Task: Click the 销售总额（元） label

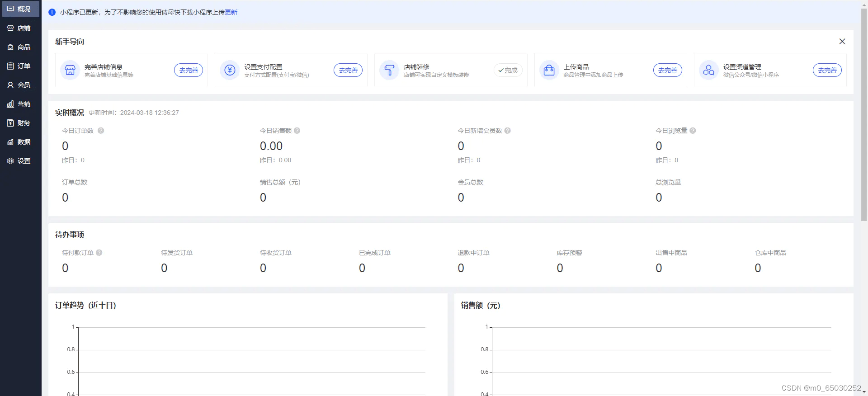Action: pyautogui.click(x=280, y=182)
